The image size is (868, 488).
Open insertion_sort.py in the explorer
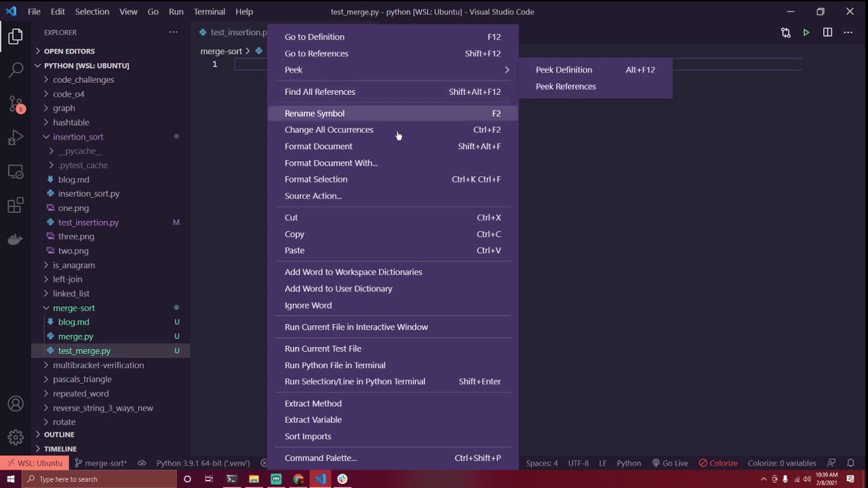89,194
